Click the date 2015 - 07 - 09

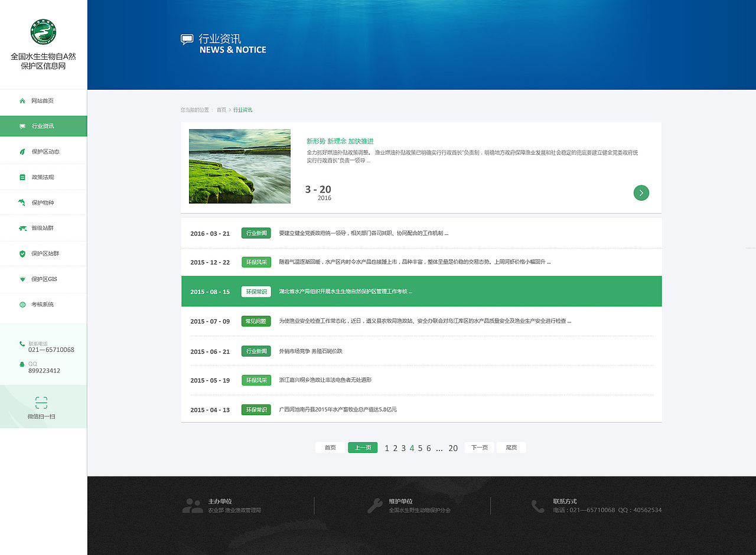pos(210,322)
